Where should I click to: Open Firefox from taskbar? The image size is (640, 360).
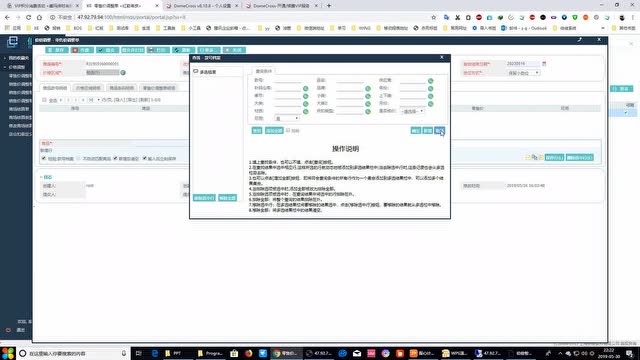click(x=249, y=353)
